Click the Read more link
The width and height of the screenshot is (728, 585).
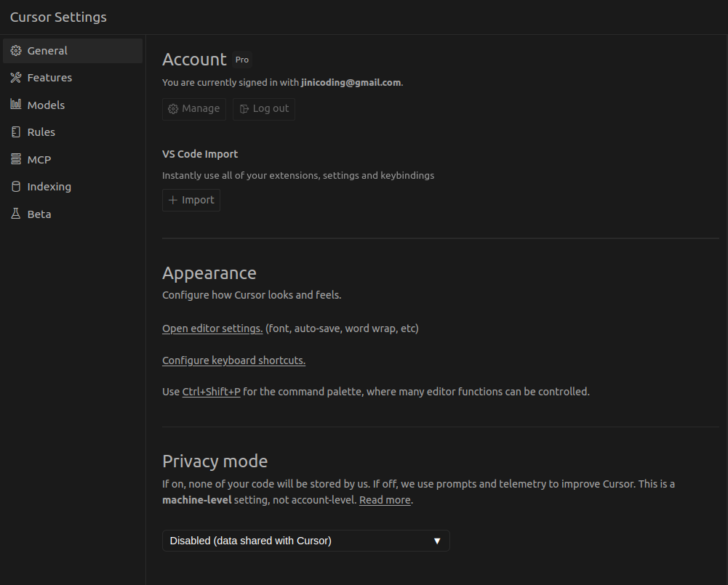click(x=385, y=500)
